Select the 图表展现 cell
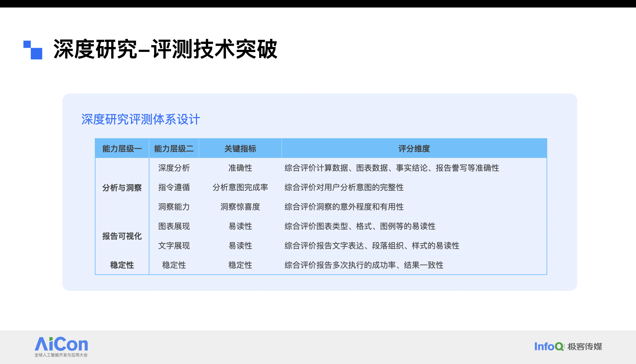The width and height of the screenshot is (636, 364). [174, 226]
